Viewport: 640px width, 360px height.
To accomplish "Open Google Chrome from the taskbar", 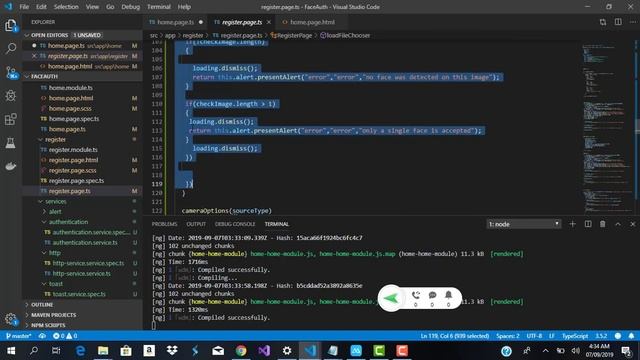I will [x=241, y=351].
